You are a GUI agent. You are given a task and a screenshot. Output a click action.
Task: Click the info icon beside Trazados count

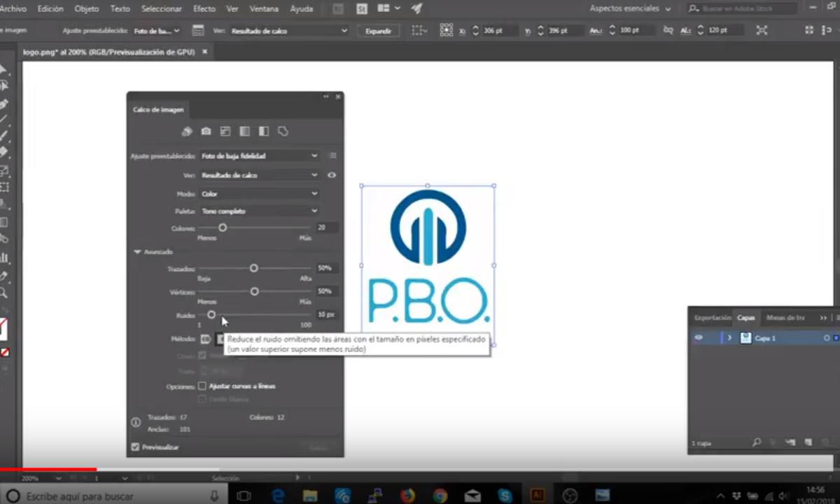coord(136,423)
